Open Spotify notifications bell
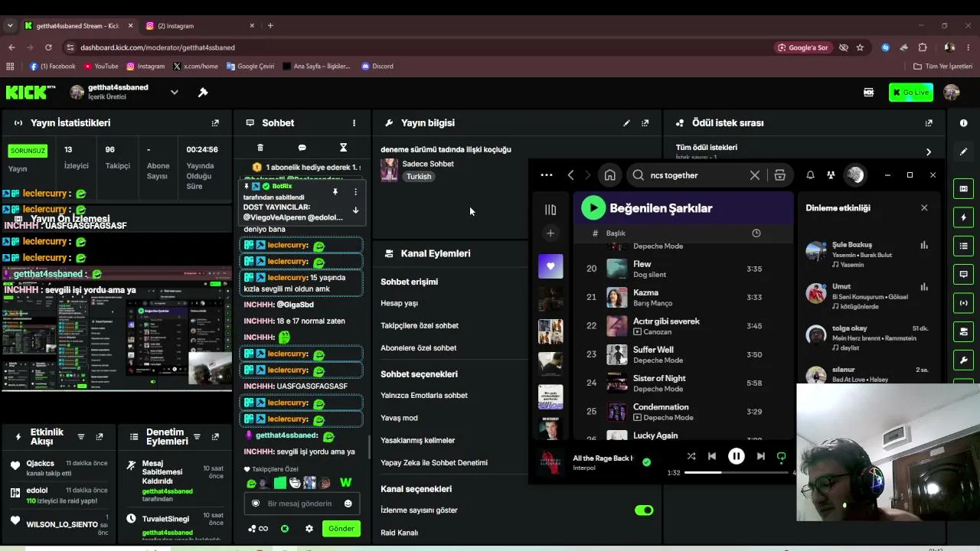The width and height of the screenshot is (980, 551). coord(810,175)
